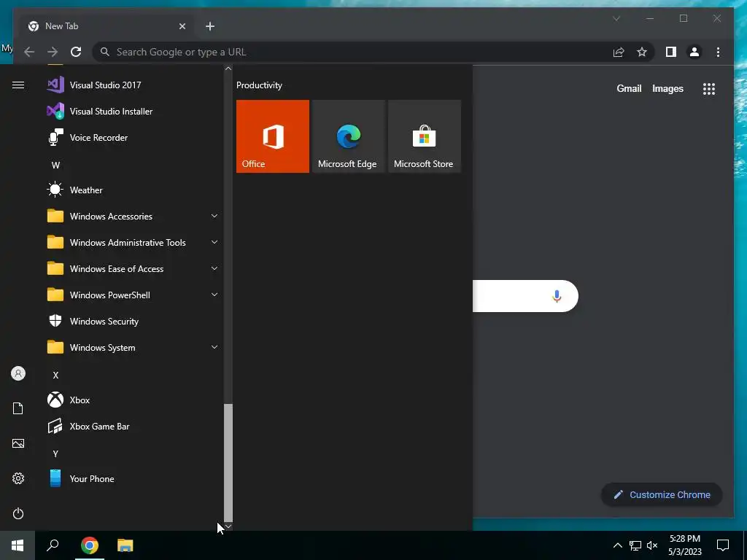Open the Microsoft Edge tile
This screenshot has width=747, height=560.
[348, 136]
